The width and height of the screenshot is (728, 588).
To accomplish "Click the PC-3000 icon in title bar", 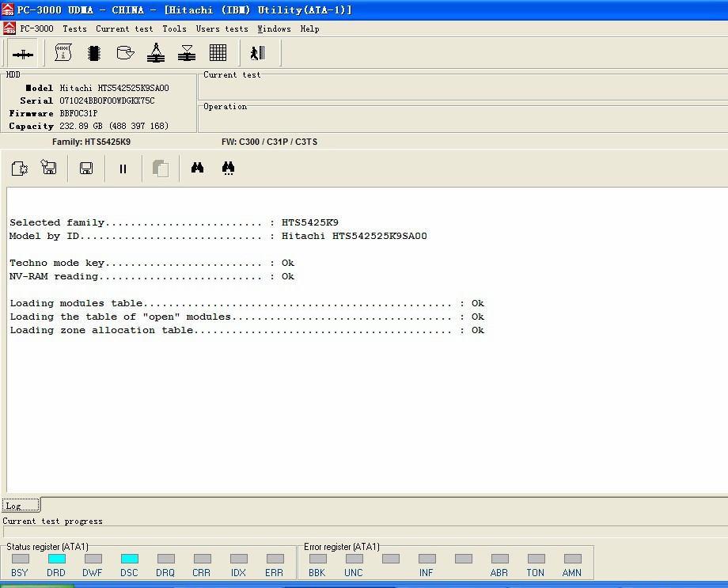I will click(7, 9).
